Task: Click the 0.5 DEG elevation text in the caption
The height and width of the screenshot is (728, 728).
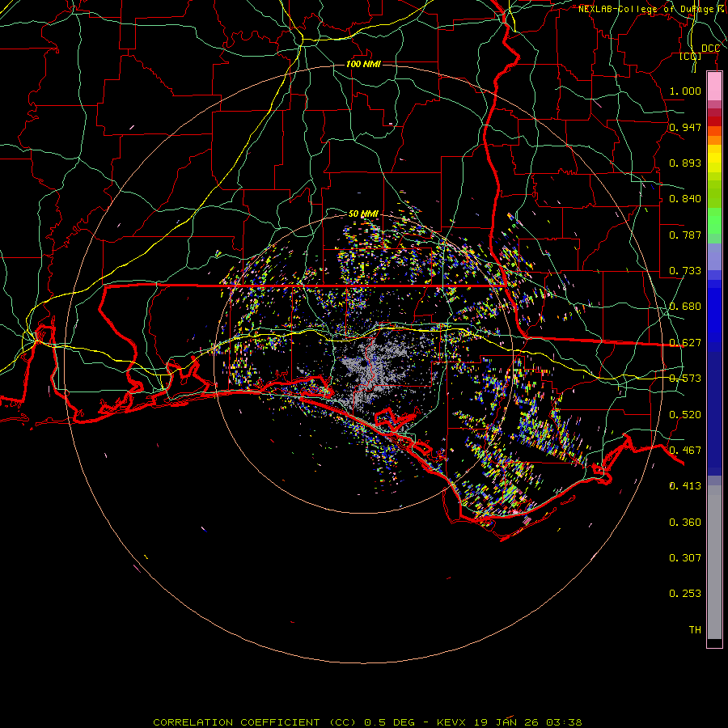Action: click(389, 722)
